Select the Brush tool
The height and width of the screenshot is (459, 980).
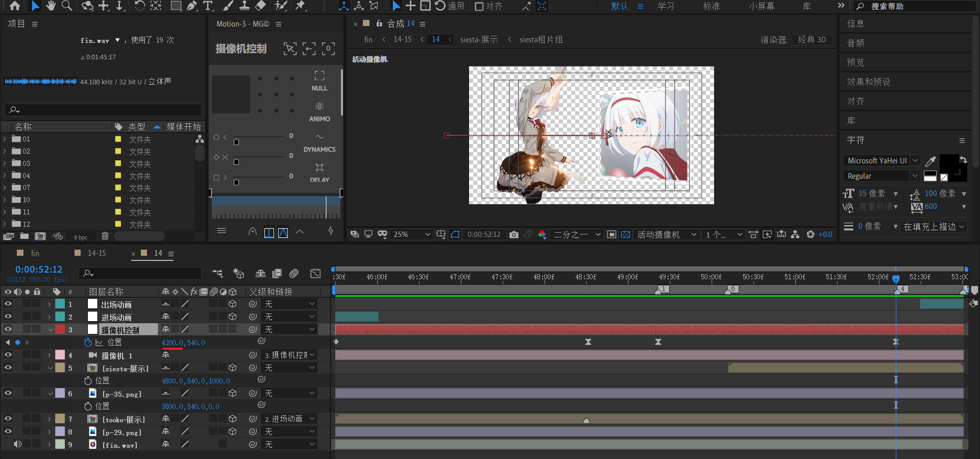[x=228, y=6]
